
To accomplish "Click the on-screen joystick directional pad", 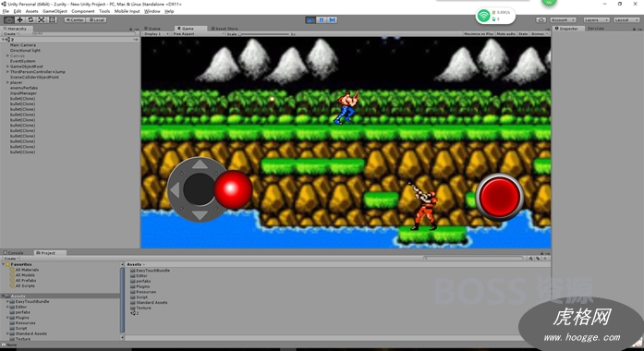I will click(x=200, y=189).
